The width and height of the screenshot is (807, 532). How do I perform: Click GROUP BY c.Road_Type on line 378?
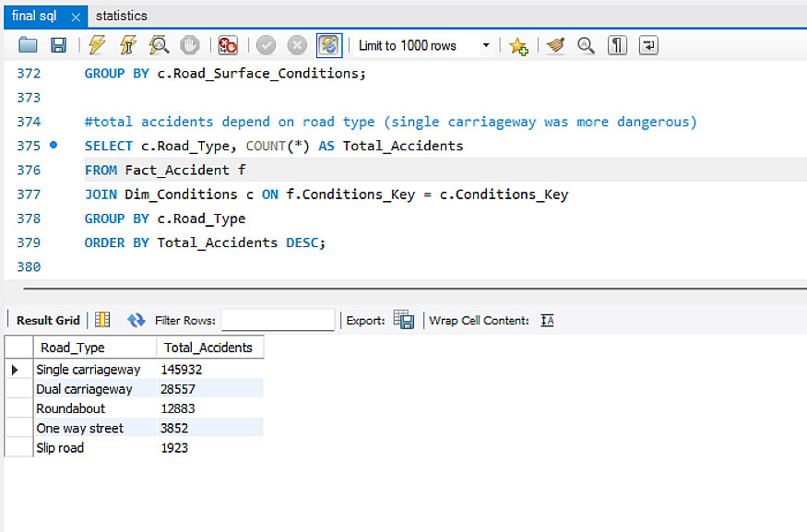(x=165, y=219)
